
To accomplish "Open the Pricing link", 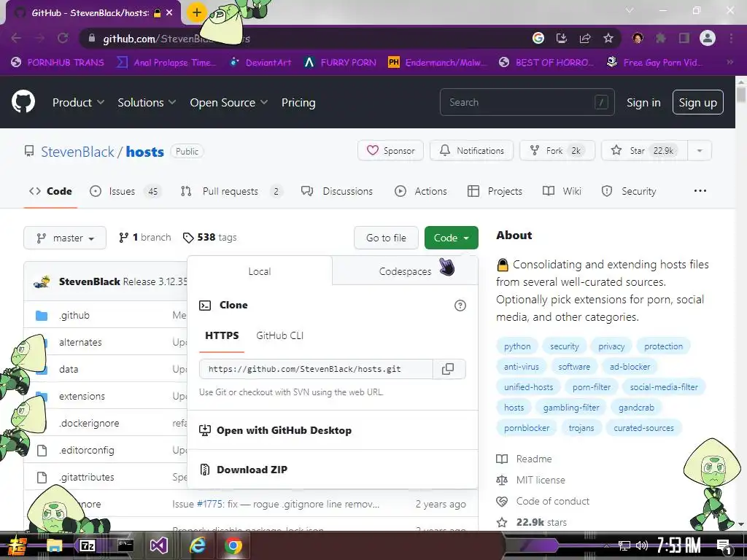I will [298, 102].
